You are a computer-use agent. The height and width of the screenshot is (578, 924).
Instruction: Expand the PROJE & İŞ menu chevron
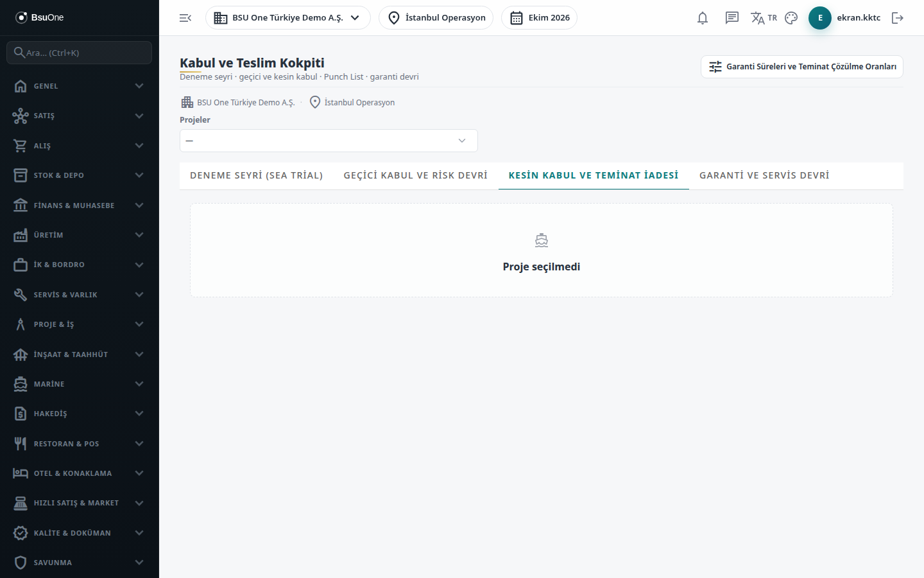139,324
